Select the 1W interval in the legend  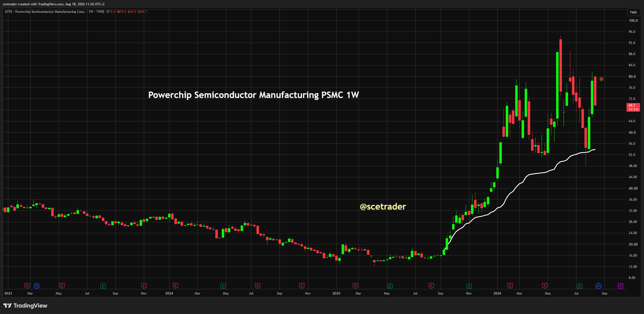(91, 12)
